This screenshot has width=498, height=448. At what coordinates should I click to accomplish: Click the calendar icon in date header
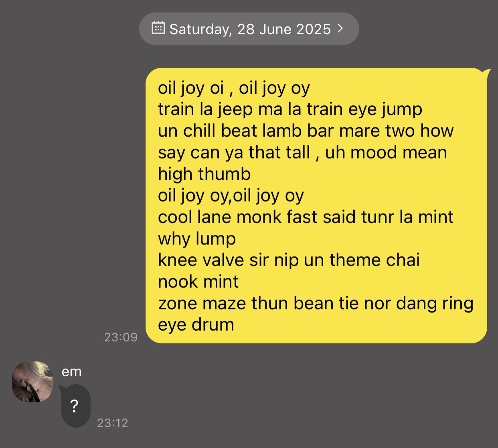point(158,28)
